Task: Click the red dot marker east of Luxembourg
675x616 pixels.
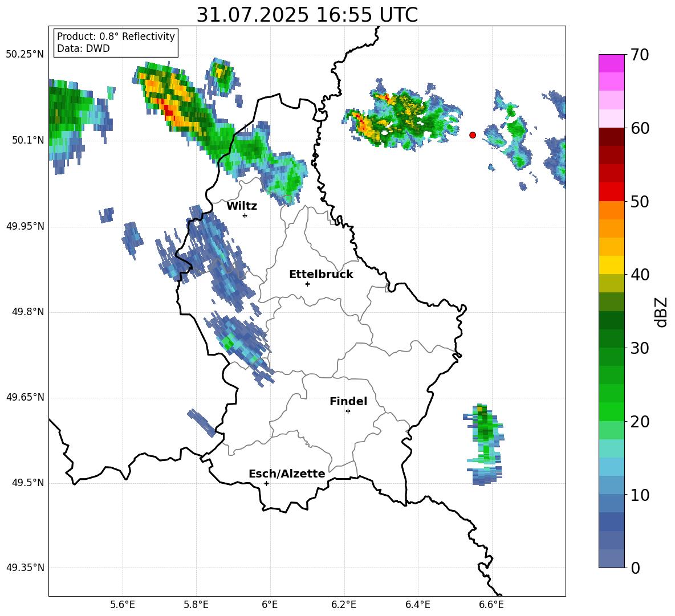Action: point(473,135)
